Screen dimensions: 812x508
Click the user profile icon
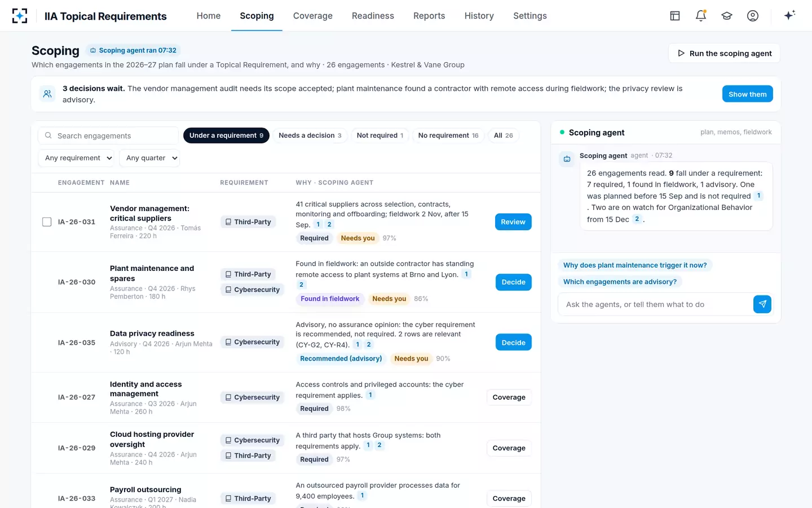click(x=753, y=16)
